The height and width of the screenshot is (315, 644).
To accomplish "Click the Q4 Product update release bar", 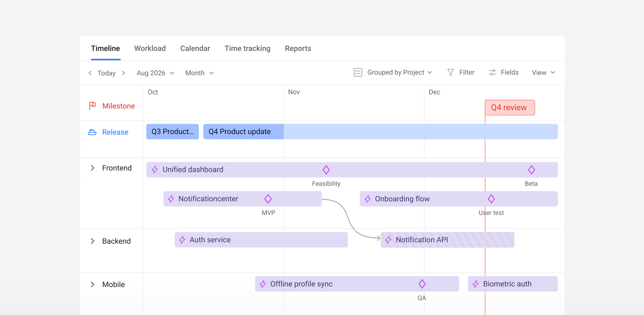I will coord(240,131).
